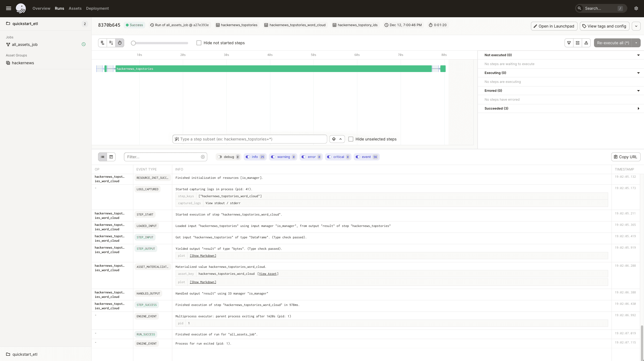Screen dimensions: 644x361
Task: Expand the Succeeded (3) section
Action: click(x=639, y=108)
